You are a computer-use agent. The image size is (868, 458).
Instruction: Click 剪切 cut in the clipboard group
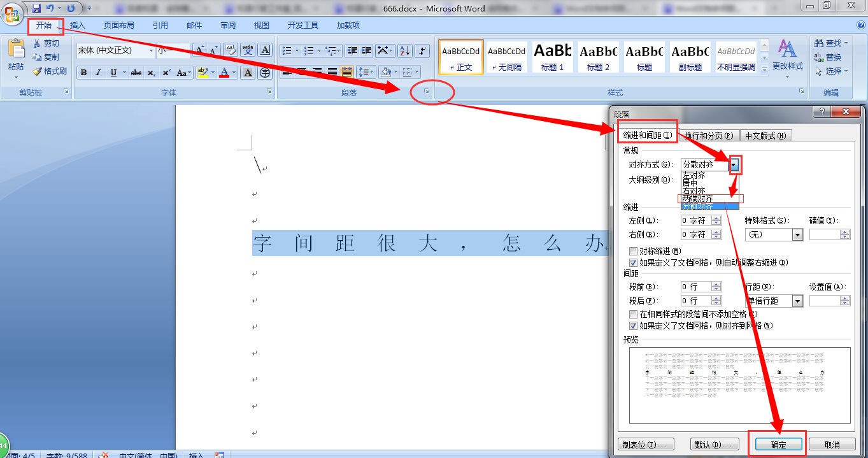tap(47, 43)
